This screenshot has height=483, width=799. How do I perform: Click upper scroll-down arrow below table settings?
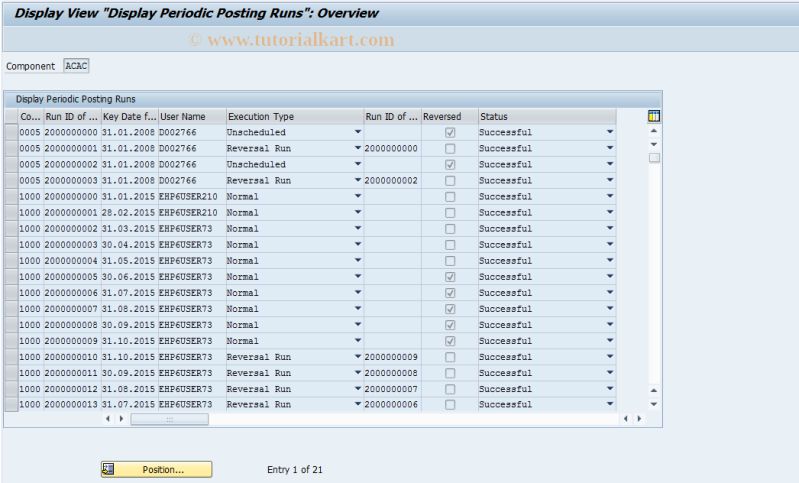pos(654,145)
